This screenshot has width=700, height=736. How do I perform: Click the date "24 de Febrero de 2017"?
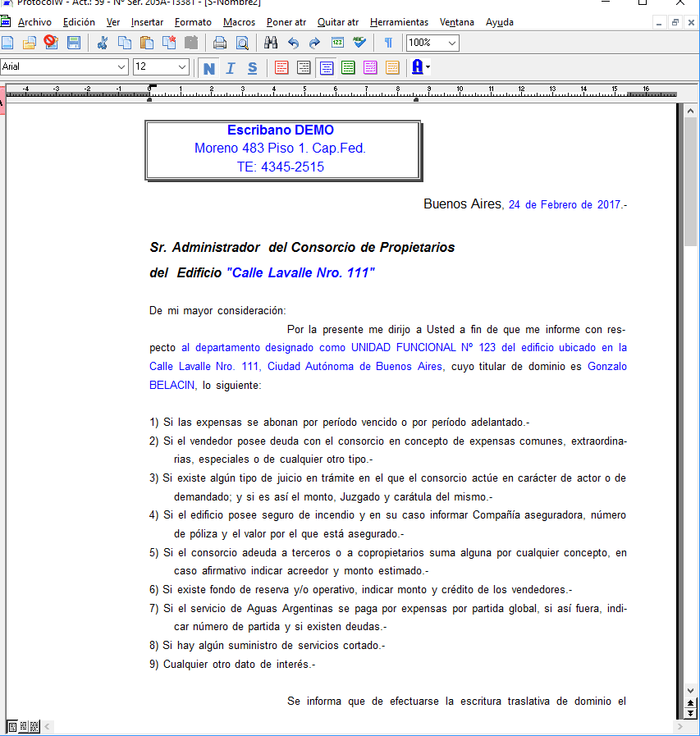(565, 204)
